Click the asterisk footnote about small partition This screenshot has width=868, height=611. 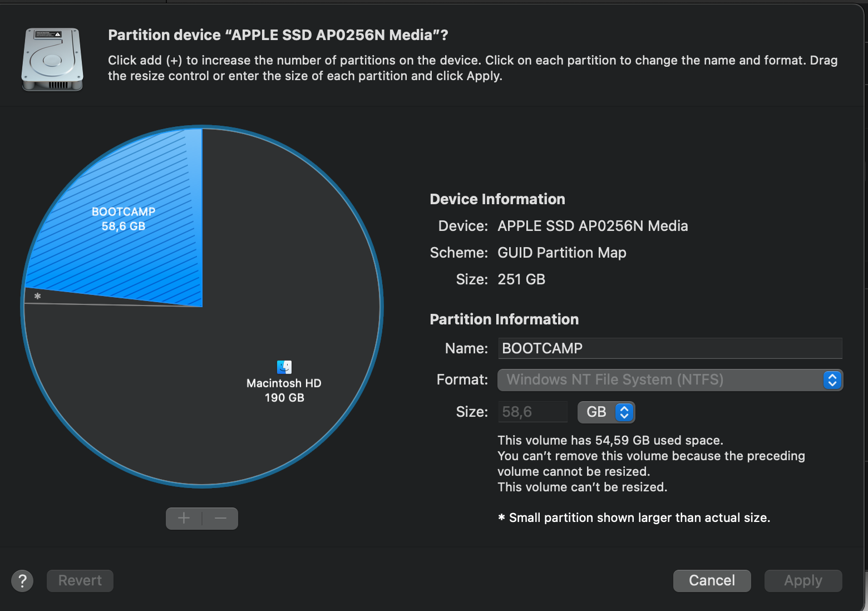(634, 518)
